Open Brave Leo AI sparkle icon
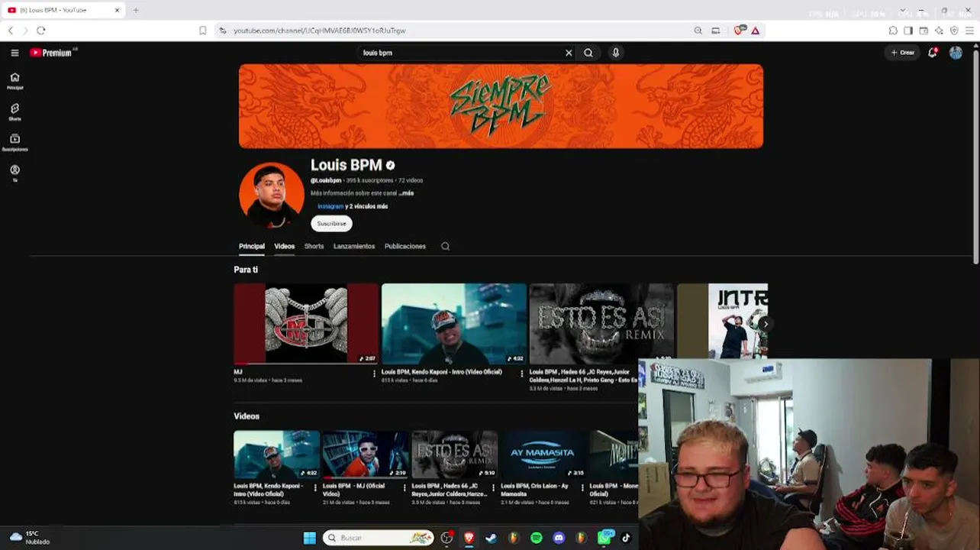 point(939,31)
